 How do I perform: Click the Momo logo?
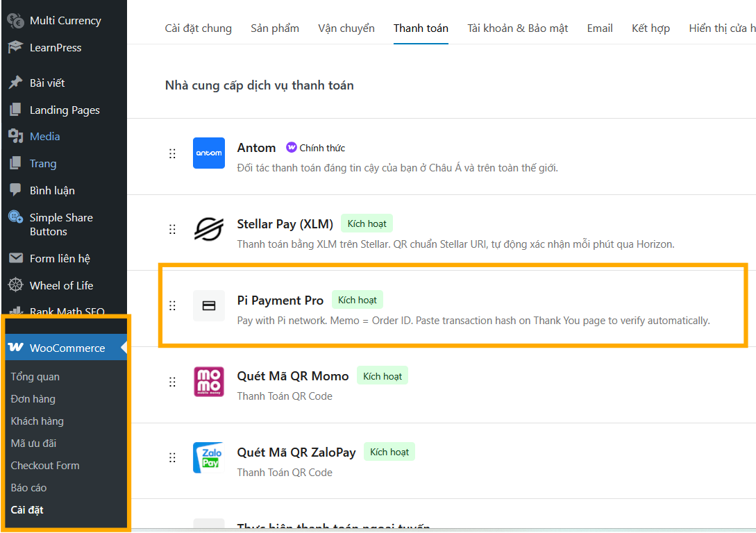(209, 382)
